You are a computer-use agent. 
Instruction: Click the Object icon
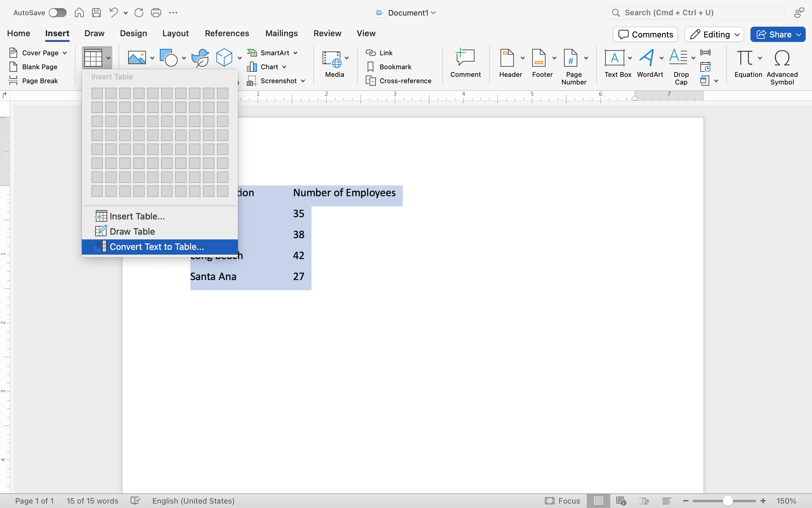(x=704, y=81)
